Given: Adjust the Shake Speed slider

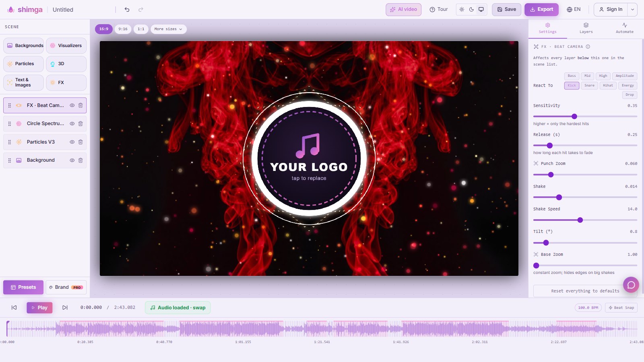Looking at the screenshot, I should click(x=585, y=220).
